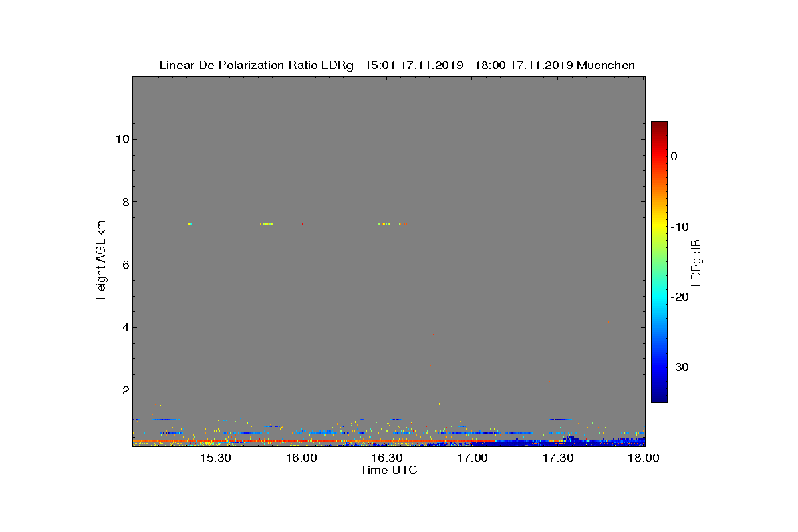The image size is (798, 532).
Task: Click the 'Muenchen' station name in title
Action: click(x=606, y=65)
